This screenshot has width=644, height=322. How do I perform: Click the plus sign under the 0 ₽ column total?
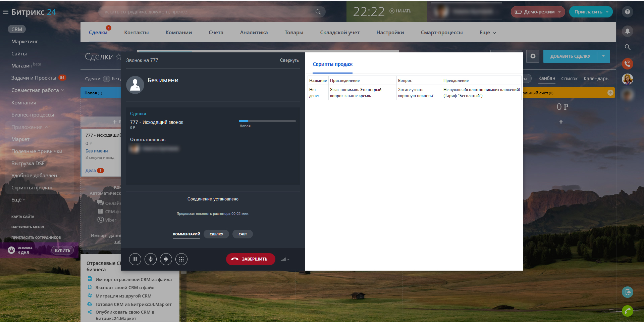(561, 122)
